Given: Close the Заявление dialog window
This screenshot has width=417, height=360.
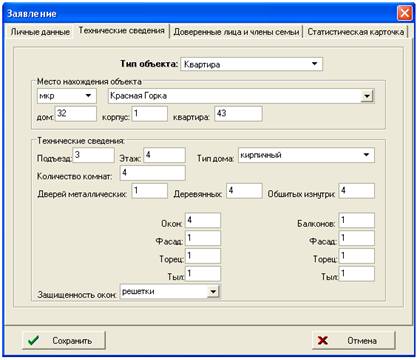Looking at the screenshot, I should point(405,13).
